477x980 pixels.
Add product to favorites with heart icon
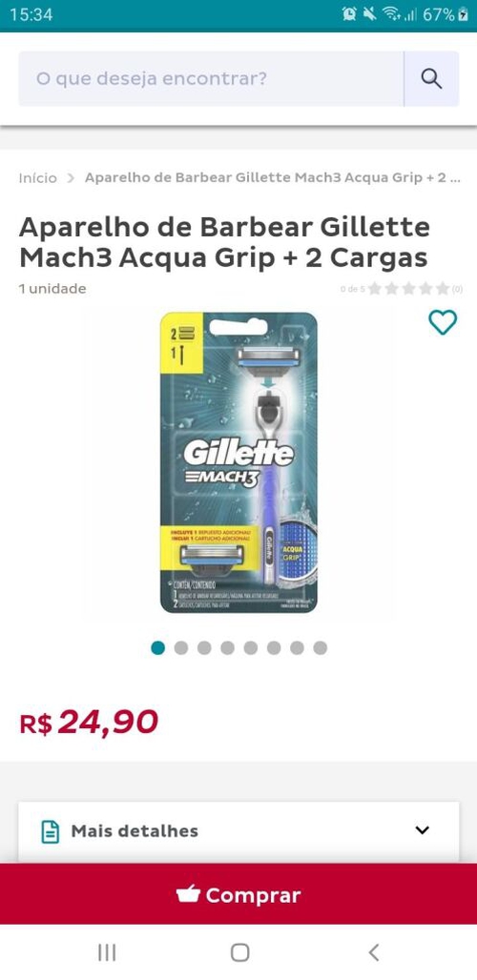click(x=443, y=322)
